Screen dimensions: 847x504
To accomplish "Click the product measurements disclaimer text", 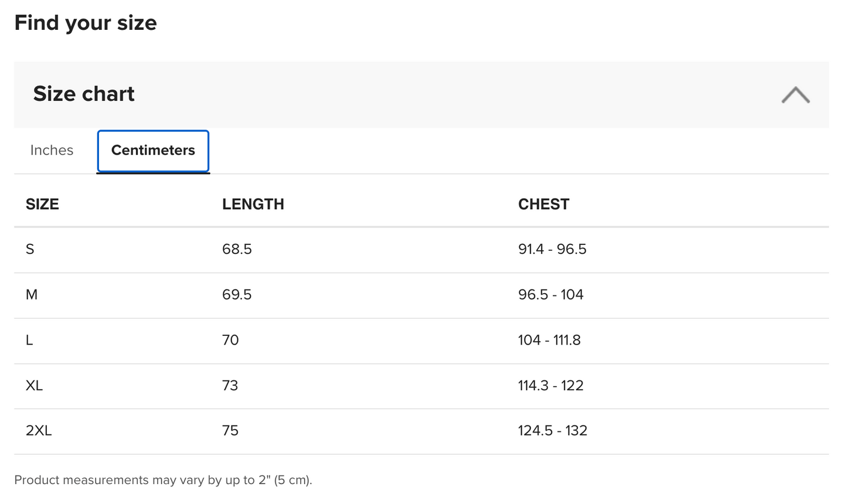I will click(x=163, y=481).
